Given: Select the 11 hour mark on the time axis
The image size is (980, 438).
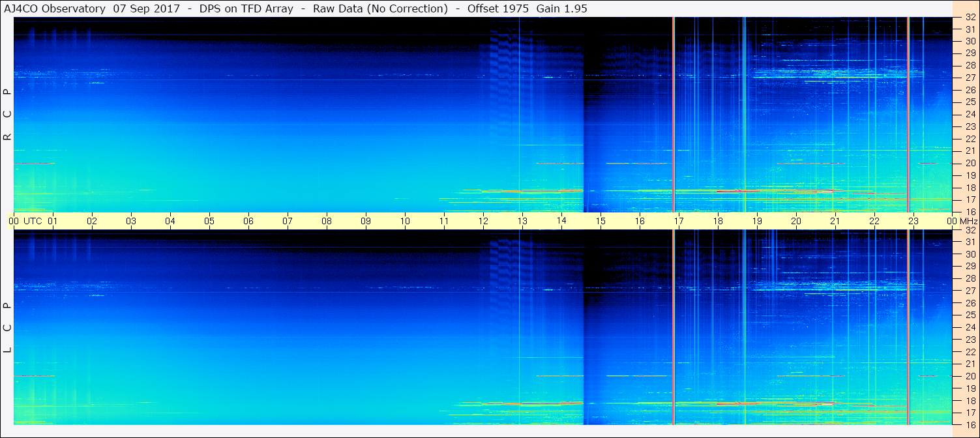Looking at the screenshot, I should click(444, 222).
